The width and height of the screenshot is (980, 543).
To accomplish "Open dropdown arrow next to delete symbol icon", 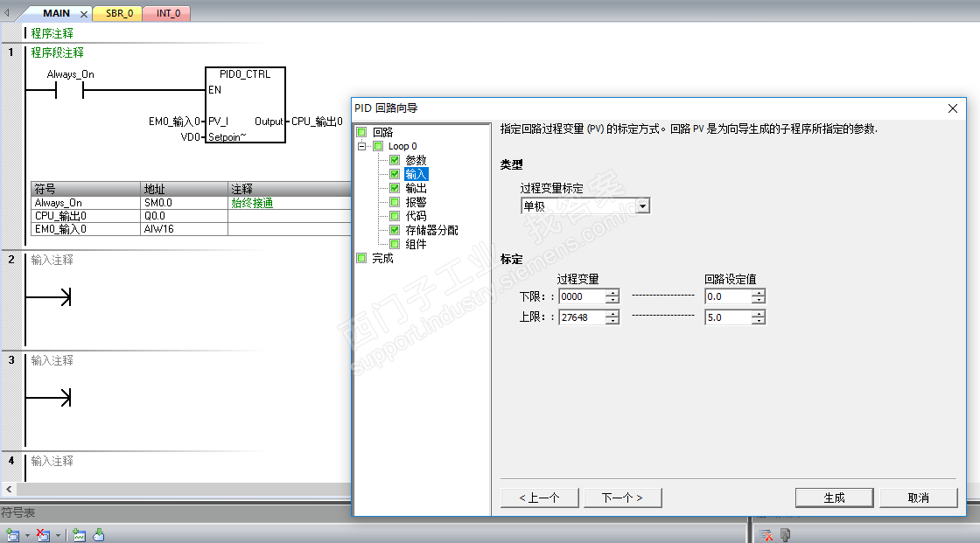I will tap(58, 535).
